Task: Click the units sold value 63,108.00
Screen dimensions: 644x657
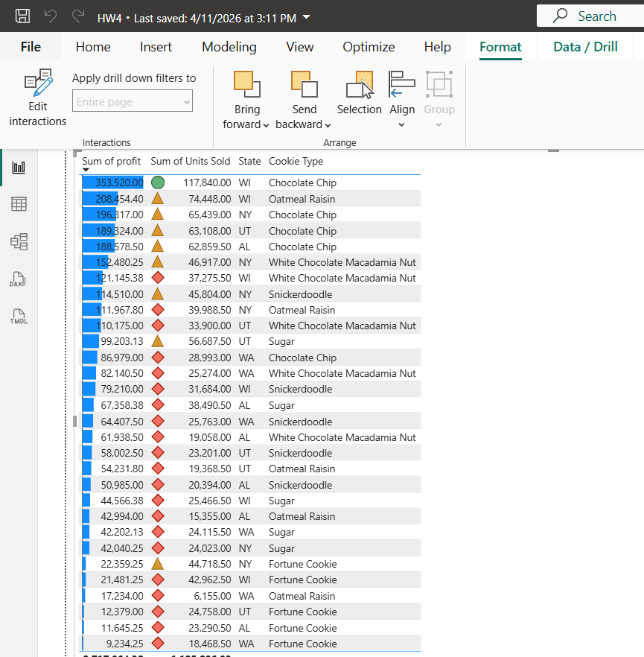Action: [210, 231]
